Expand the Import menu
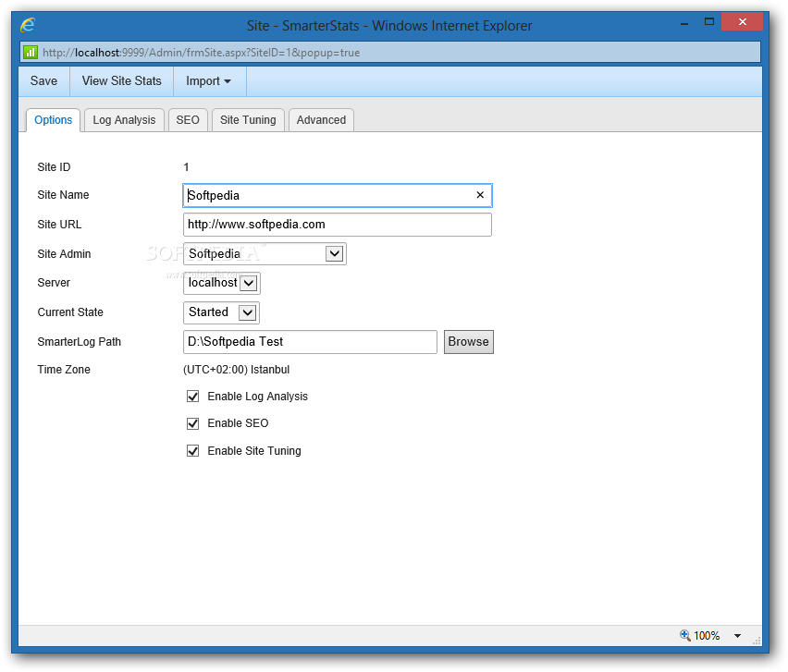The width and height of the screenshot is (788, 672). point(209,81)
